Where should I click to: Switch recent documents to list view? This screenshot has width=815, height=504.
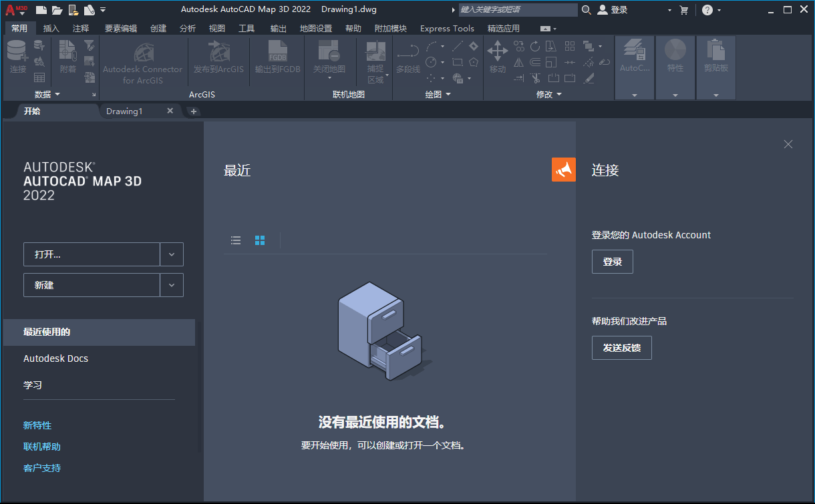tap(236, 240)
